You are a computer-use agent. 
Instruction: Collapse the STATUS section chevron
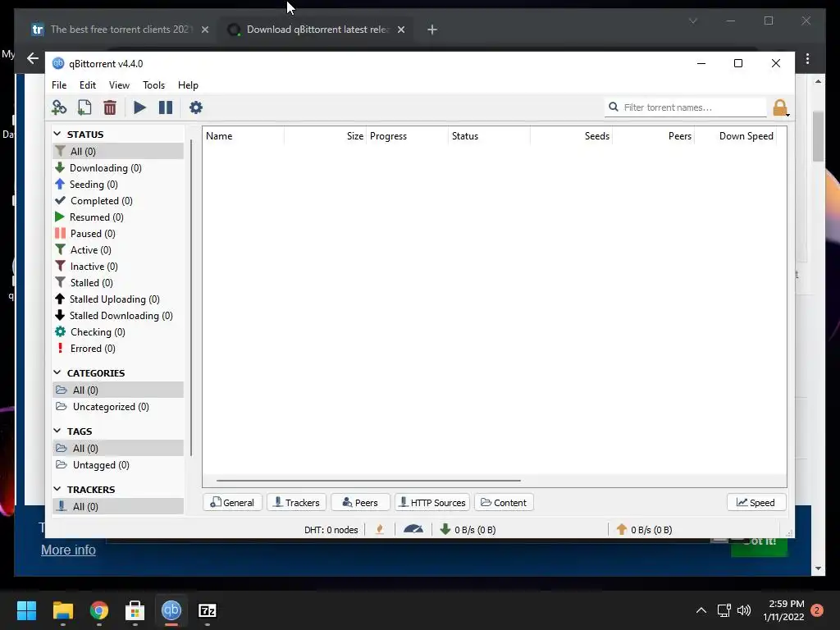[57, 134]
